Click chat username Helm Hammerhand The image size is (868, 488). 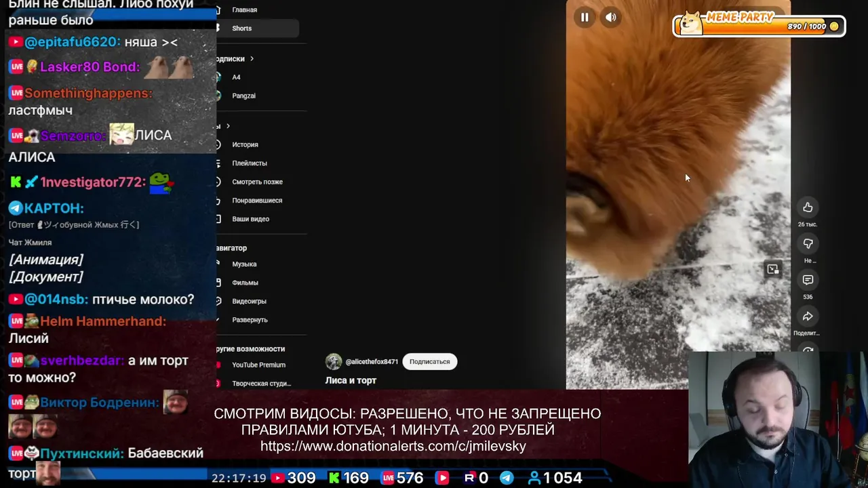(x=103, y=321)
